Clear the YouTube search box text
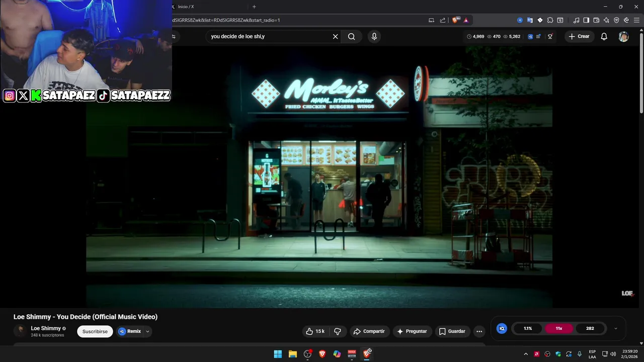Image resolution: width=644 pixels, height=362 pixels. 335,36
